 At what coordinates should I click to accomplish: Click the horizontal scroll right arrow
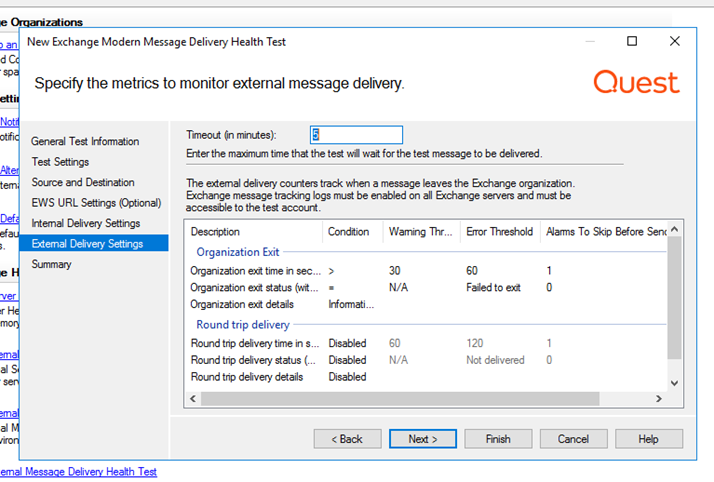pos(658,399)
